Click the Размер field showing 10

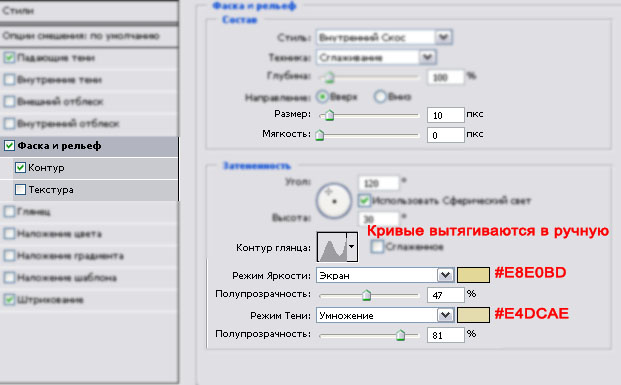click(x=446, y=115)
